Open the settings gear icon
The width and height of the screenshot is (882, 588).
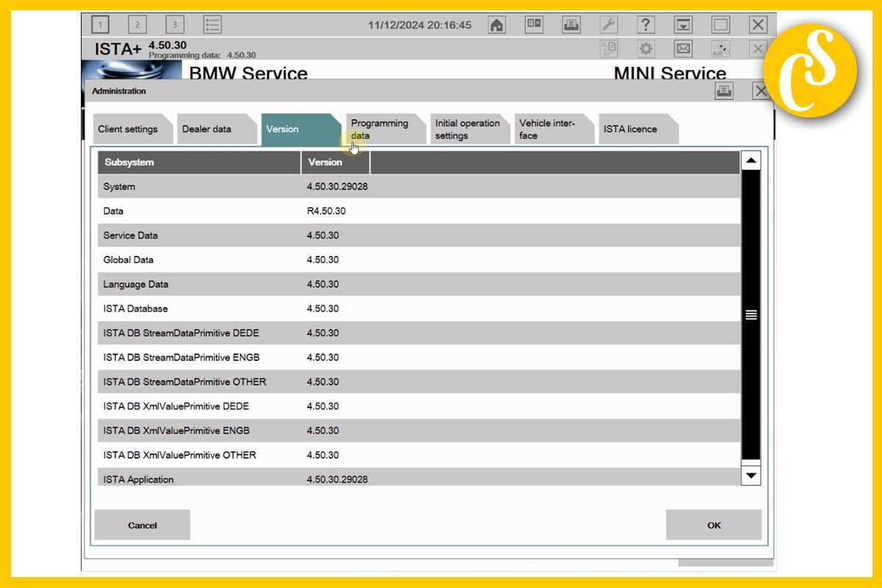[645, 49]
